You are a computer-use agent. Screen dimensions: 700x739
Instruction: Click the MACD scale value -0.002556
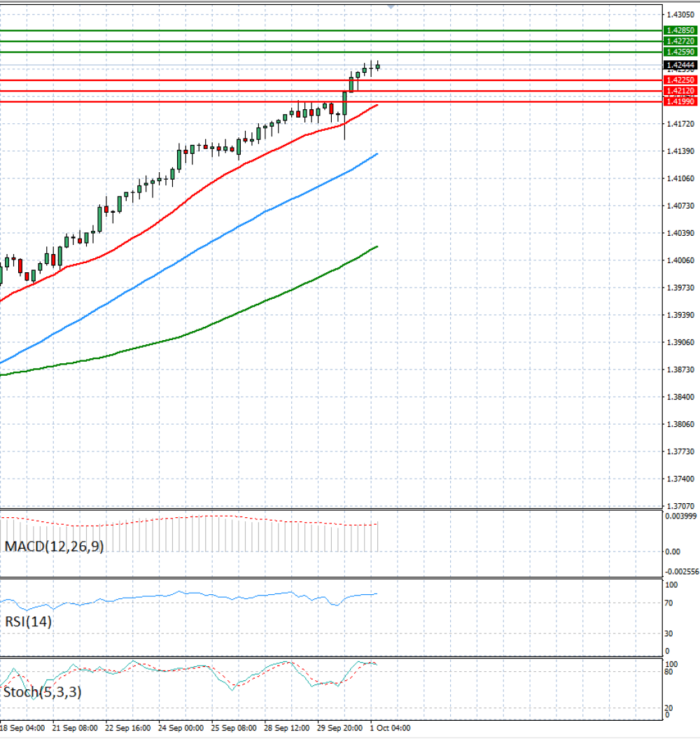coord(682,572)
